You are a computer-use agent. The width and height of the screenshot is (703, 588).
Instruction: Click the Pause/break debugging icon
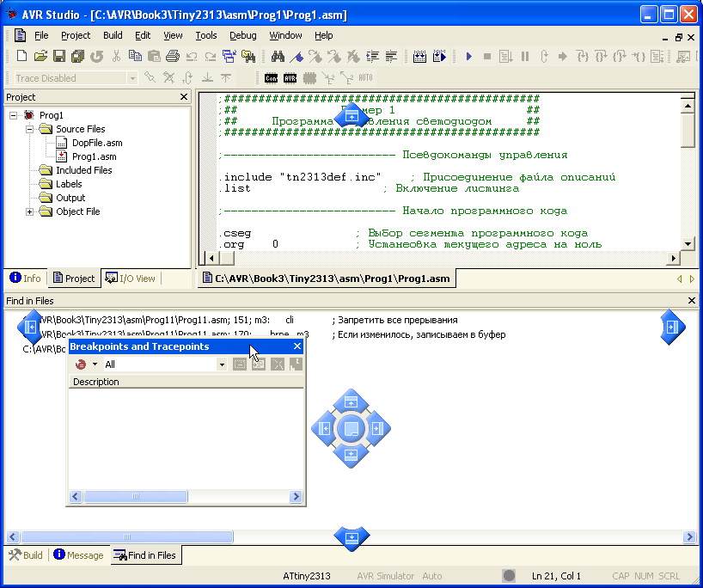tap(525, 56)
